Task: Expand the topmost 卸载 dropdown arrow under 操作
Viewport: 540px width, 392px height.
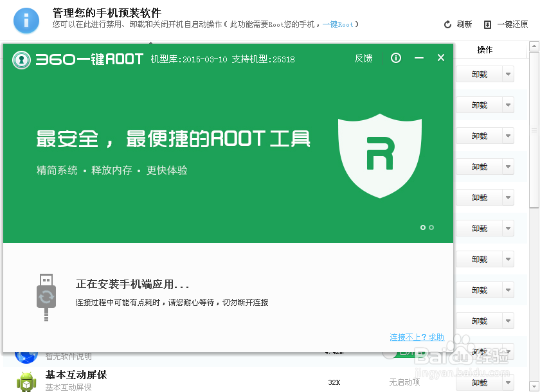Action: tap(509, 75)
